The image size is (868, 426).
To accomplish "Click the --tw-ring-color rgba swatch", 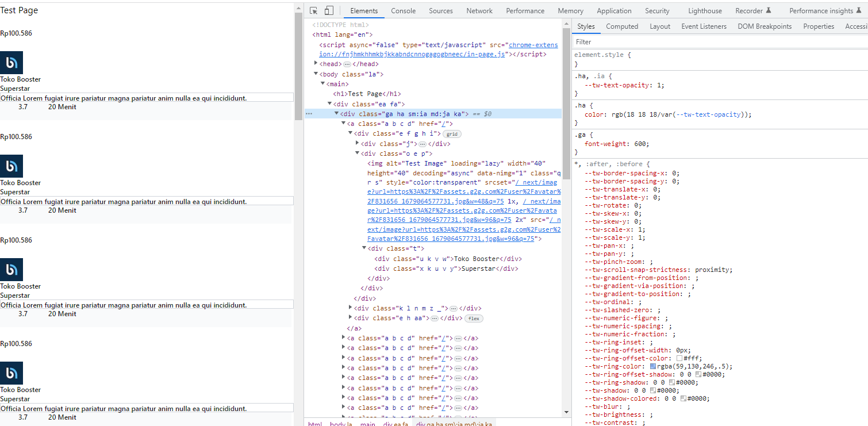I will [x=653, y=366].
